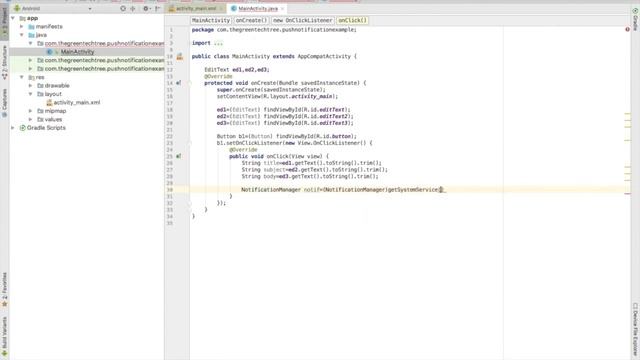Image resolution: width=640 pixels, height=360 pixels.
Task: Select the values folder row
Action: [87, 120]
